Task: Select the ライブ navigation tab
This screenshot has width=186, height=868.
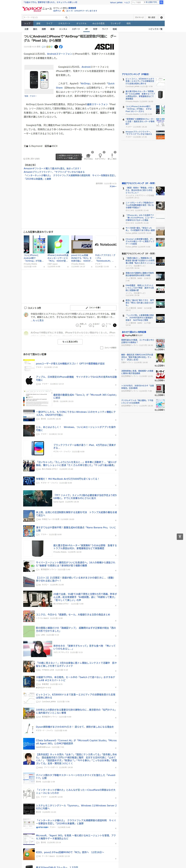Action: coord(49,24)
